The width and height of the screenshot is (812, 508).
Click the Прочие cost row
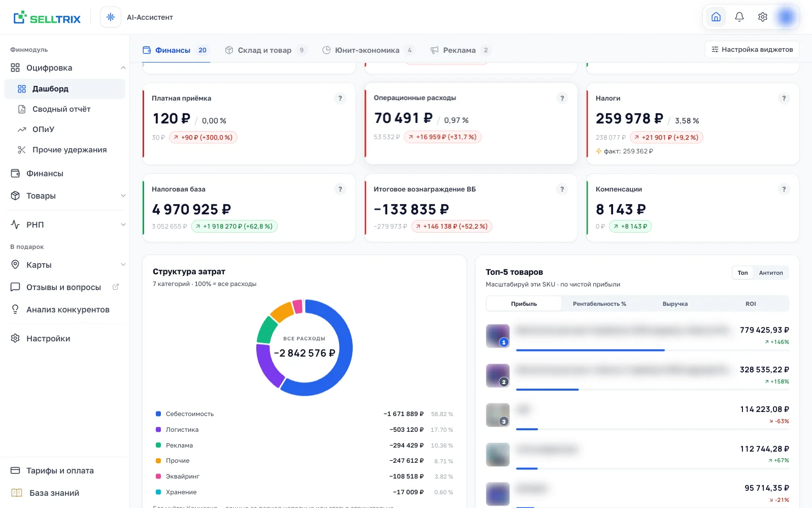pos(304,461)
